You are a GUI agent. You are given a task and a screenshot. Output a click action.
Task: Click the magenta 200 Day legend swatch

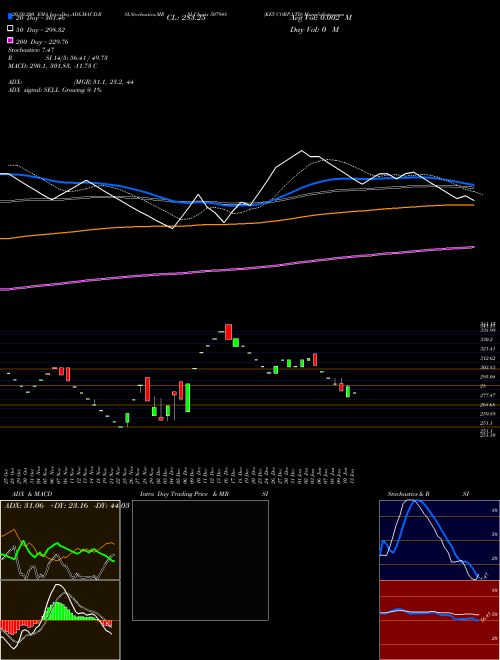click(10, 41)
